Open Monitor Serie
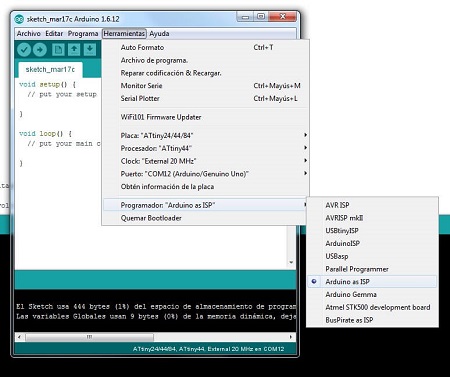Image resolution: width=450 pixels, height=377 pixels. (205, 86)
